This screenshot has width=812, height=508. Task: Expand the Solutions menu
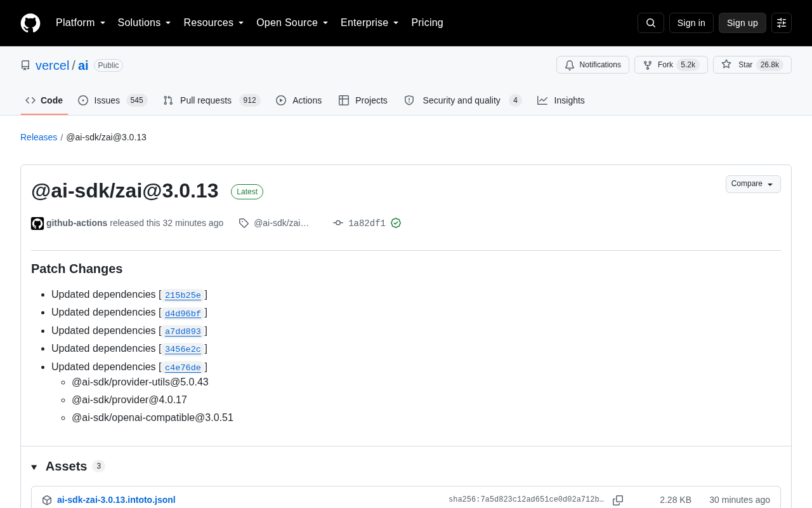click(x=145, y=23)
